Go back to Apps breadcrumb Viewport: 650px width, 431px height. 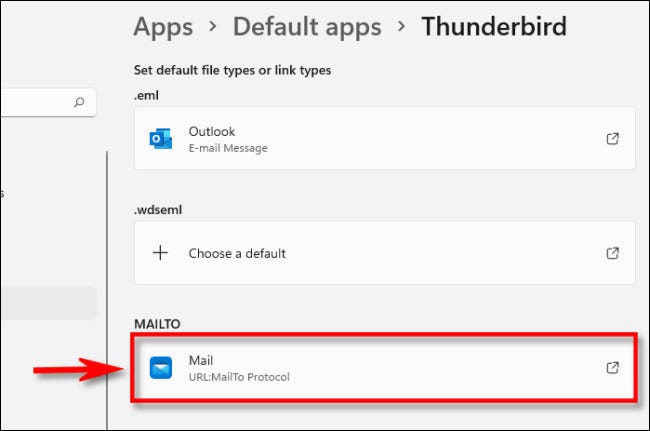pyautogui.click(x=163, y=26)
